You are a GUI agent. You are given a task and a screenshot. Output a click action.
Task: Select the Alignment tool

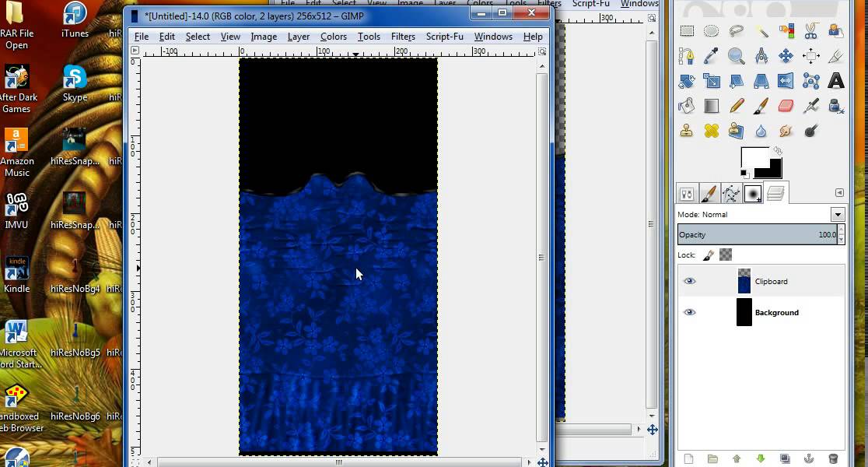click(x=811, y=56)
